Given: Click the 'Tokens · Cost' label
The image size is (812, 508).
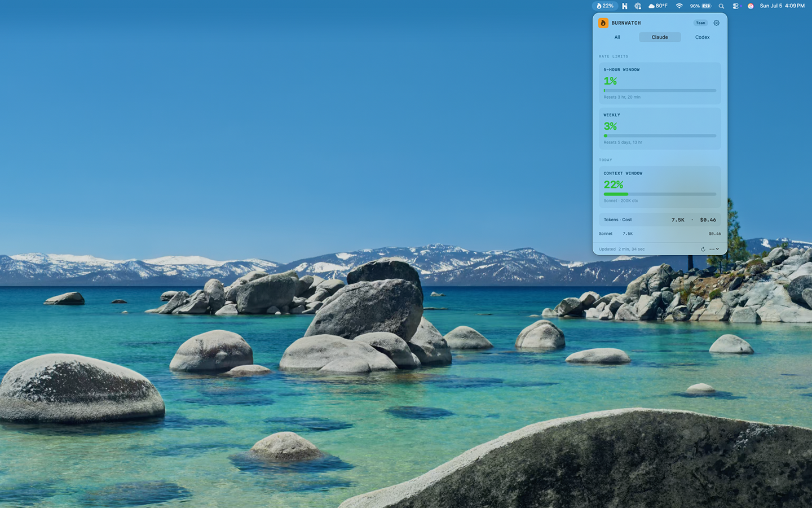Looking at the screenshot, I should (617, 220).
